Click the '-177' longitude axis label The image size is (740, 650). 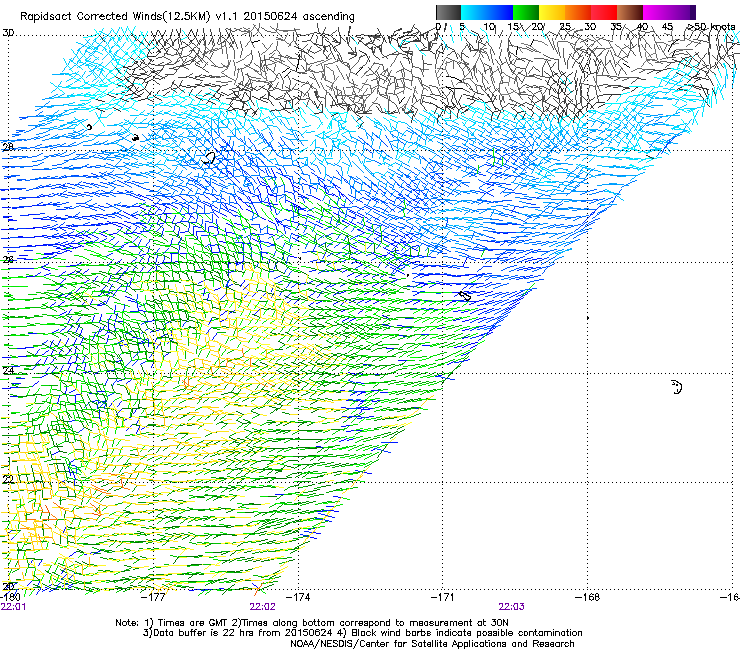[x=153, y=597]
